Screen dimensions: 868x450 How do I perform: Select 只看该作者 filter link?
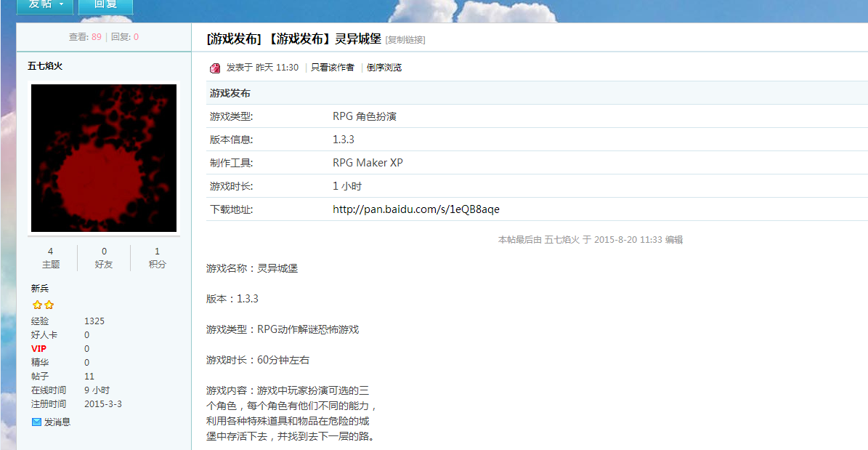[x=333, y=68]
